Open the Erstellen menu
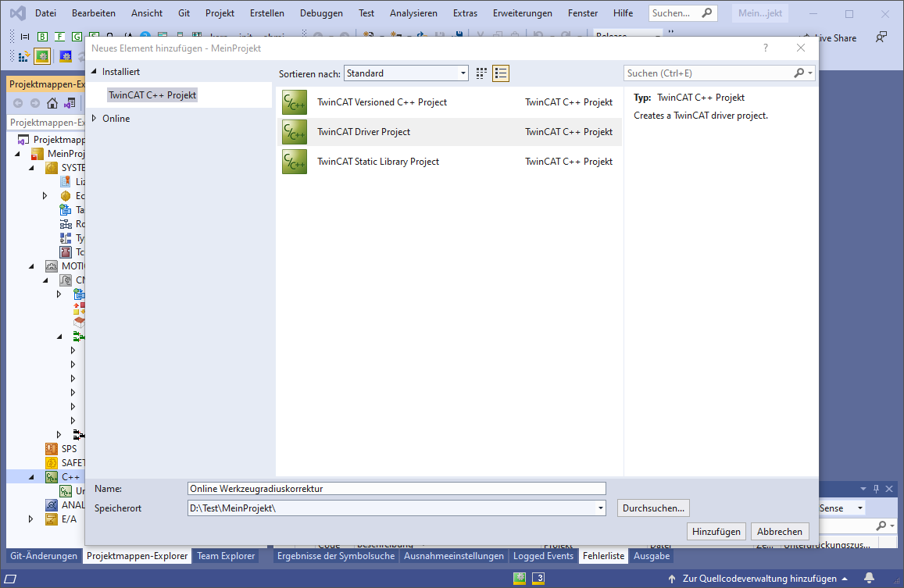Viewport: 904px width, 588px height. pos(267,12)
